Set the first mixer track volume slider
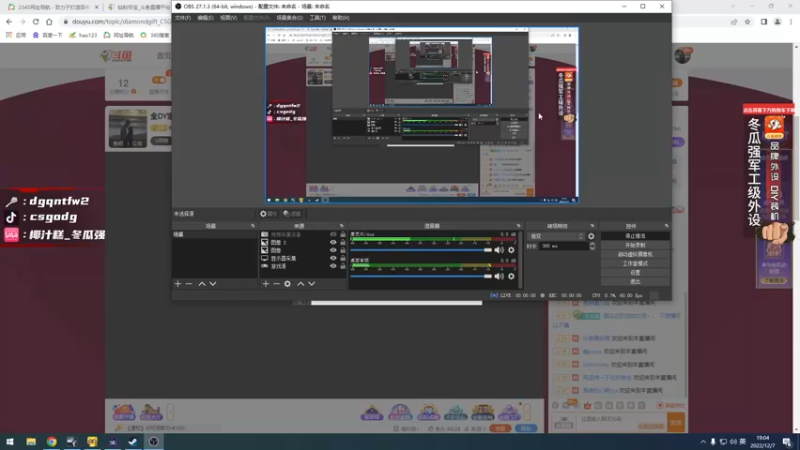Viewport: 800px width, 450px height. (x=421, y=250)
